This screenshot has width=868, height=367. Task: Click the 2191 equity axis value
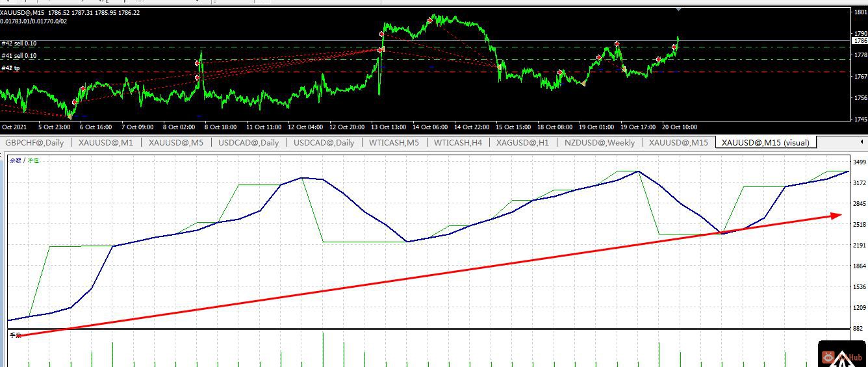(x=860, y=245)
